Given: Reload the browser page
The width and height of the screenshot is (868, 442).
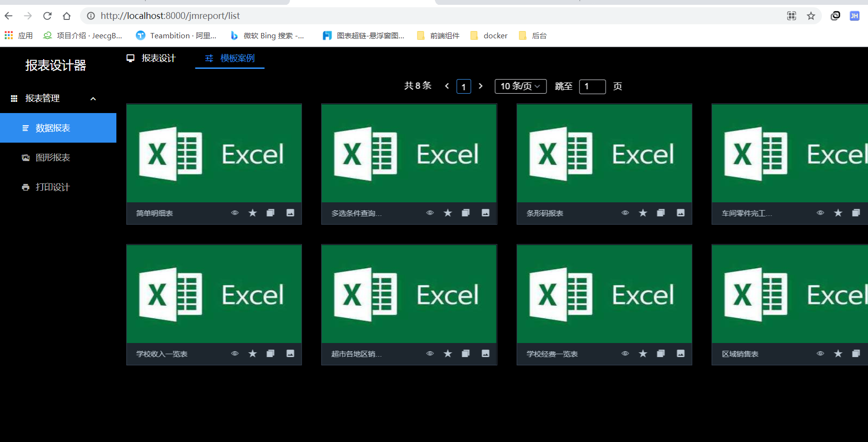Looking at the screenshot, I should click(x=47, y=16).
